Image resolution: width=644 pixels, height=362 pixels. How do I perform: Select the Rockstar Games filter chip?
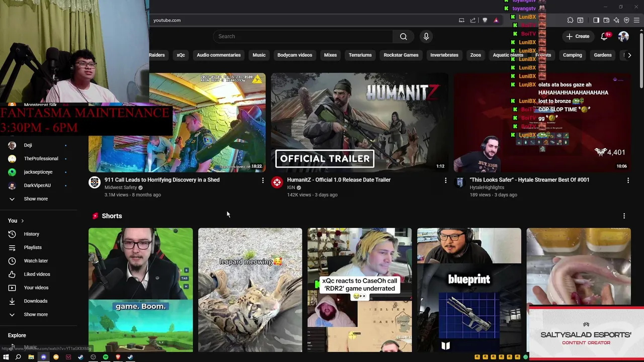click(401, 55)
